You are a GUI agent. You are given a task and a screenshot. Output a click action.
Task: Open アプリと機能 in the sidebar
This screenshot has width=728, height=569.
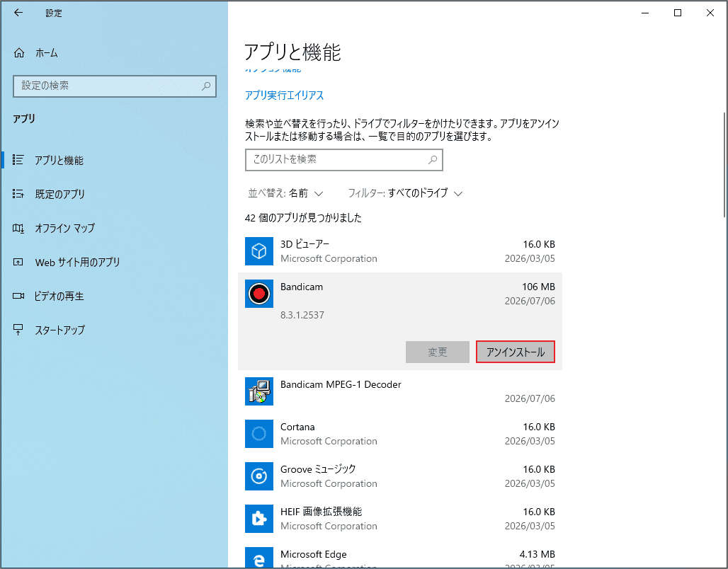point(59,160)
